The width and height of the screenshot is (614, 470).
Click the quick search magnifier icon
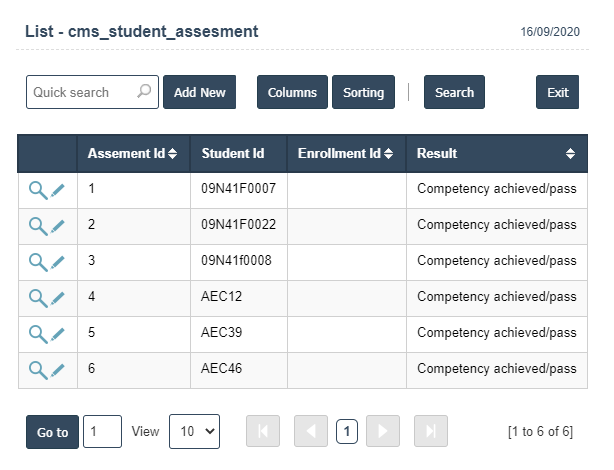pyautogui.click(x=144, y=92)
